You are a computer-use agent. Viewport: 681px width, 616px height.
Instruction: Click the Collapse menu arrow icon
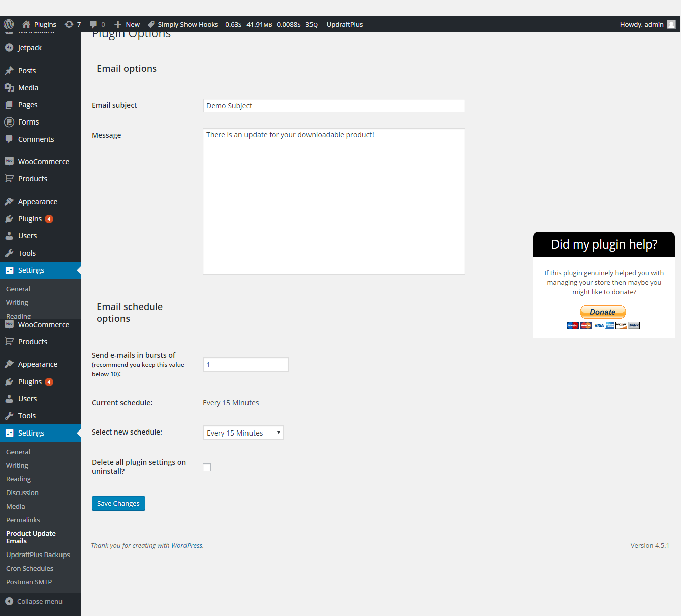pos(9,601)
